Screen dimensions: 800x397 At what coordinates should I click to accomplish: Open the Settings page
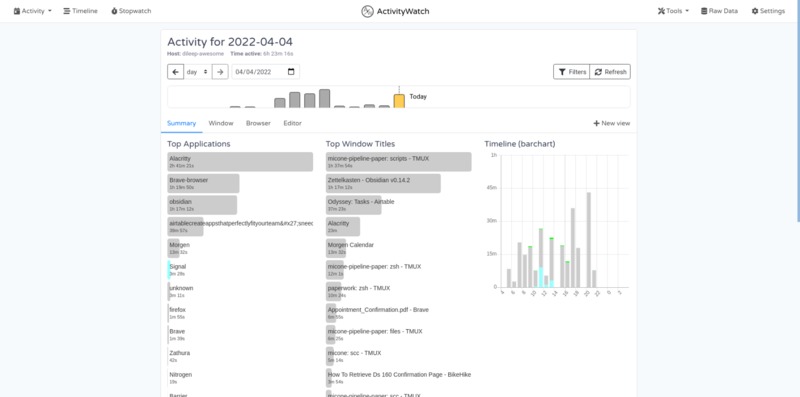point(768,11)
